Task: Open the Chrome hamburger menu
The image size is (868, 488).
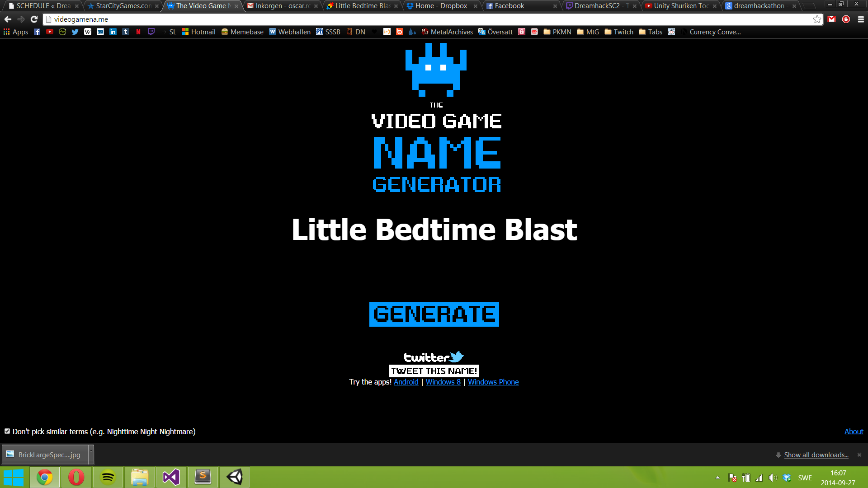Action: point(861,19)
